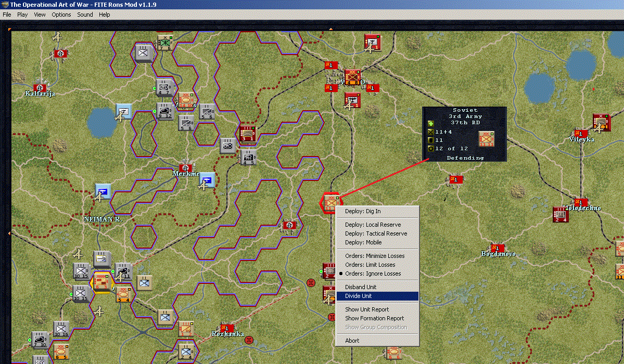Click the green cross icon in unit panel
The height and width of the screenshot is (364, 624).
tap(430, 124)
